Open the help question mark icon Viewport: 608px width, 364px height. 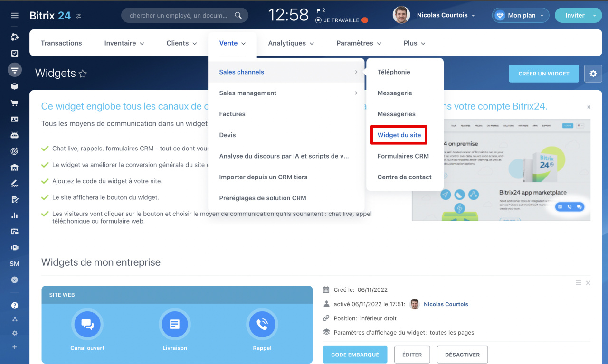tap(15, 305)
